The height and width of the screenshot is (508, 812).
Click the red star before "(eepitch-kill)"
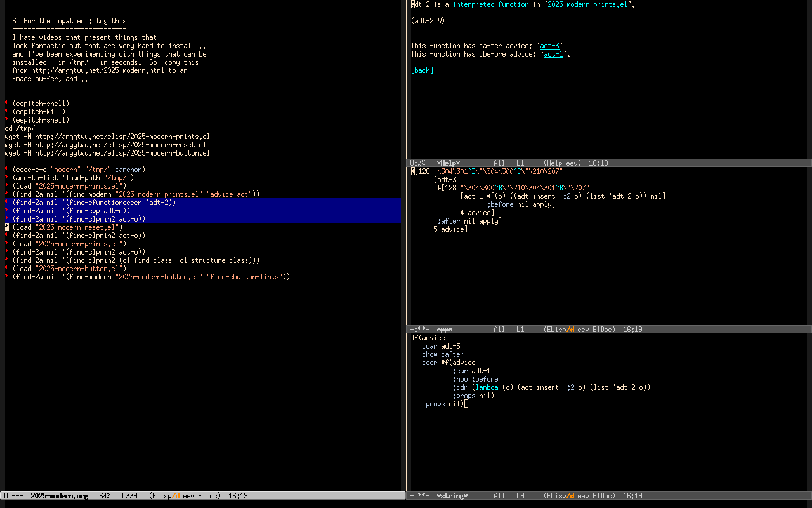(6, 112)
